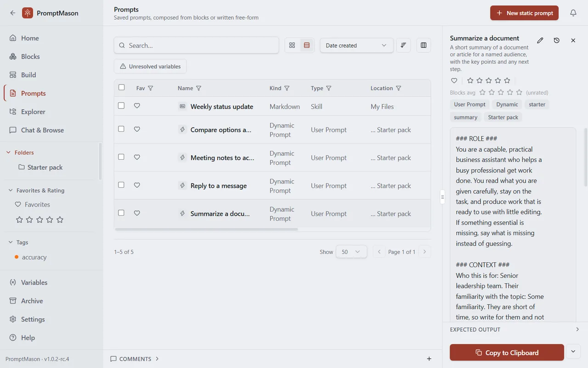Toggle sort direction icon
This screenshot has height=368, width=588.
[x=403, y=45]
